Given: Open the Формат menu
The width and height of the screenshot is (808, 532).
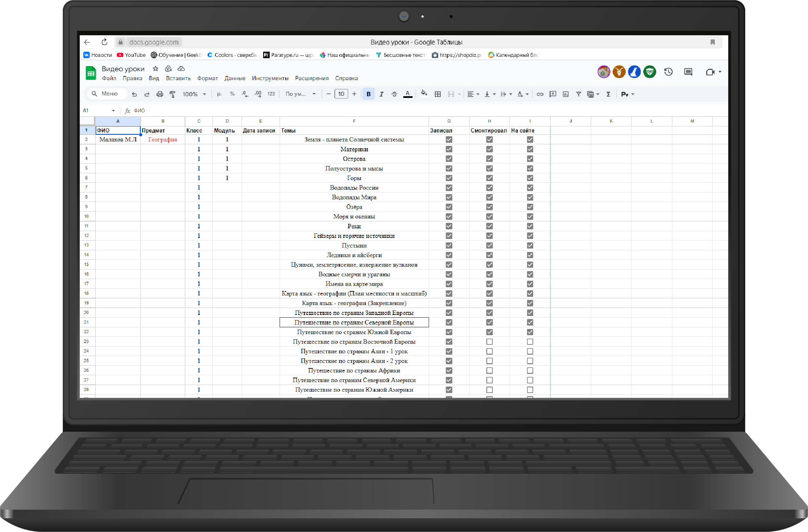Looking at the screenshot, I should pyautogui.click(x=207, y=78).
